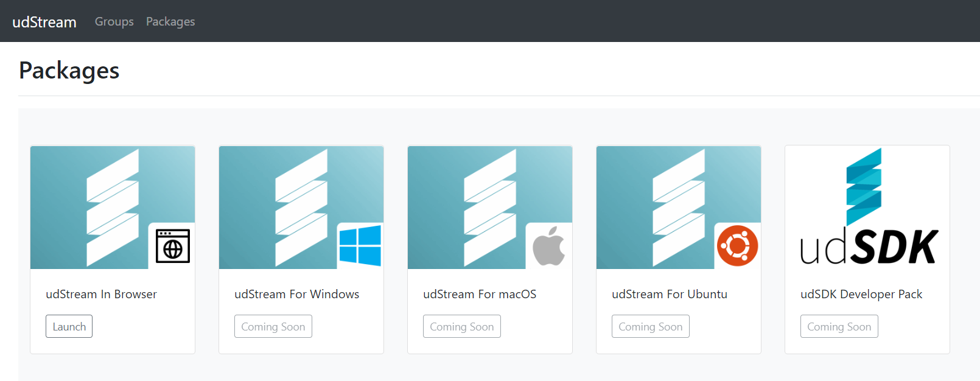Click the "udStream In Browser" title
980x381 pixels.
tap(101, 294)
